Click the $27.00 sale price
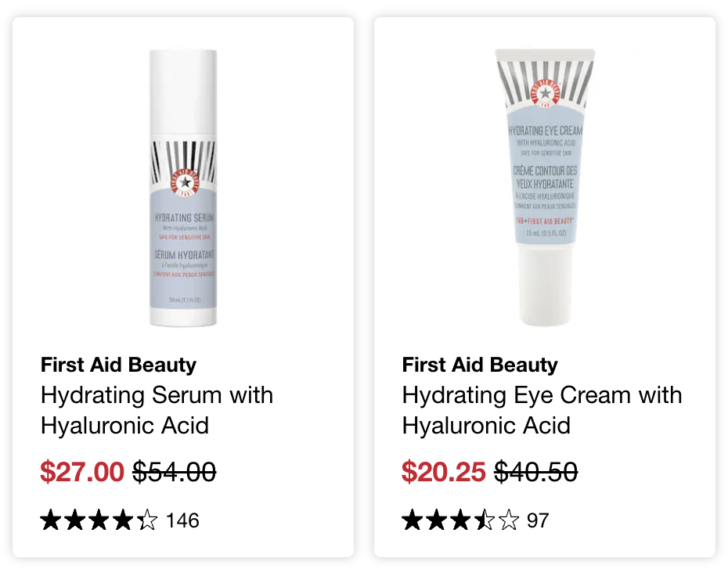Screen dimensions: 728x576 (82, 472)
